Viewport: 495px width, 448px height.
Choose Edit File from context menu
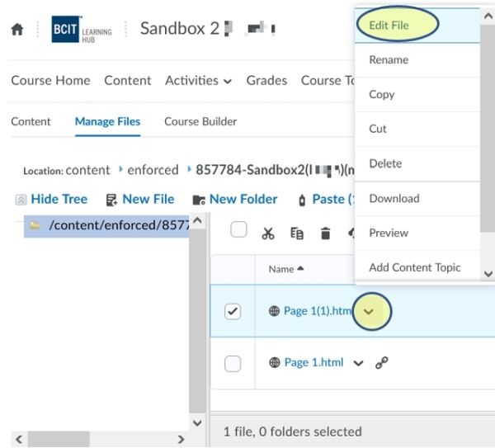point(417,26)
